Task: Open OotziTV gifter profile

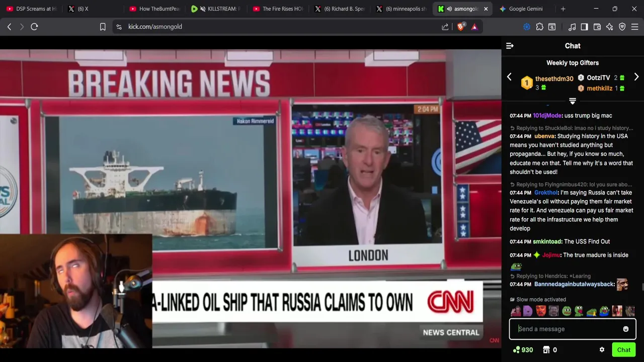Action: coord(598,78)
